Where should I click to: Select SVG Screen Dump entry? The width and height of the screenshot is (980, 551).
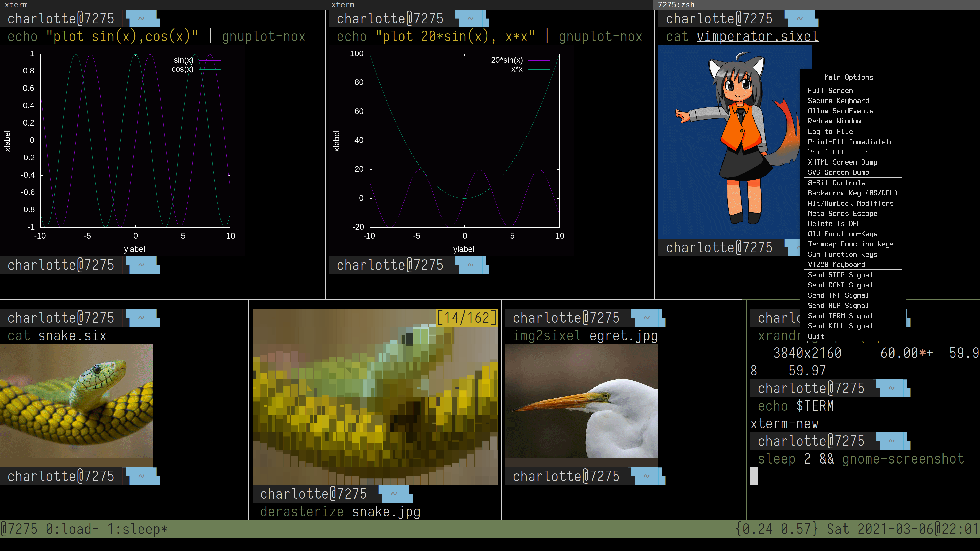pyautogui.click(x=838, y=173)
